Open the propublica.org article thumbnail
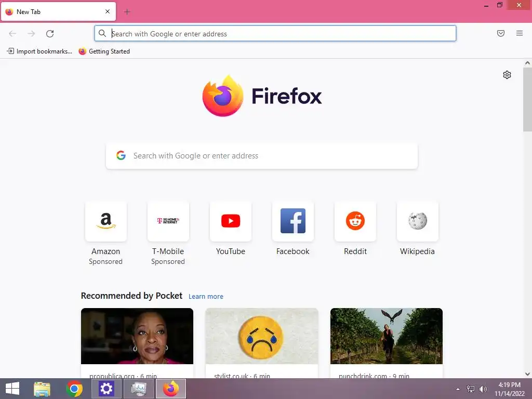 pyautogui.click(x=137, y=336)
